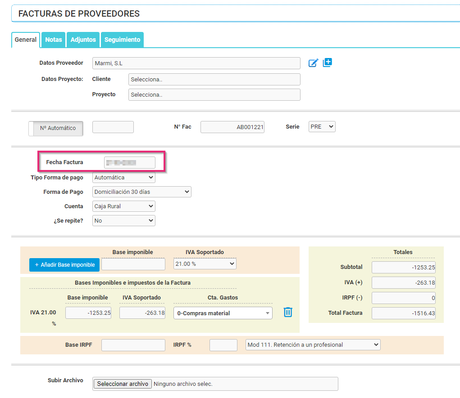Add new supplier with plus icon
460x398 pixels.
pyautogui.click(x=327, y=63)
